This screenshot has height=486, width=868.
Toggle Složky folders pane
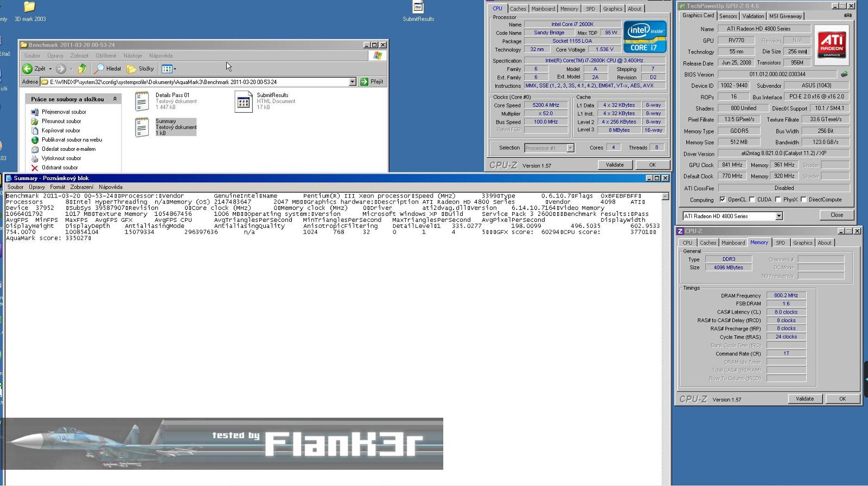141,69
